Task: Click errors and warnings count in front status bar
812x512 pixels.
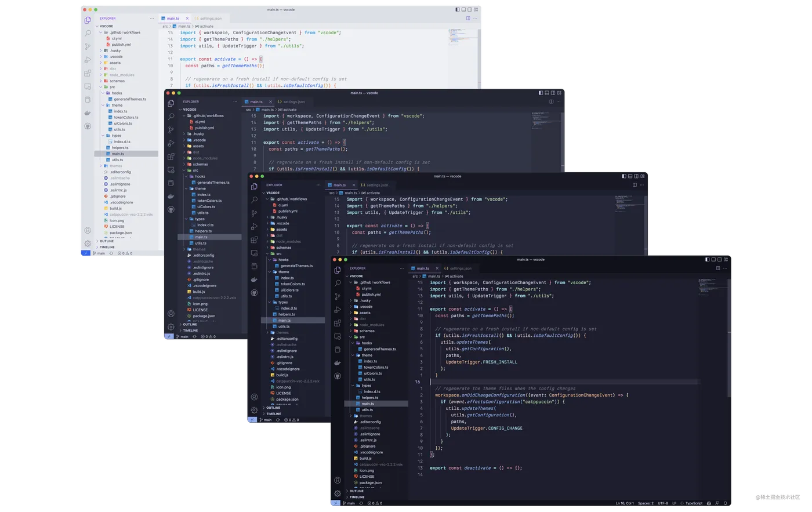Action: [375, 503]
